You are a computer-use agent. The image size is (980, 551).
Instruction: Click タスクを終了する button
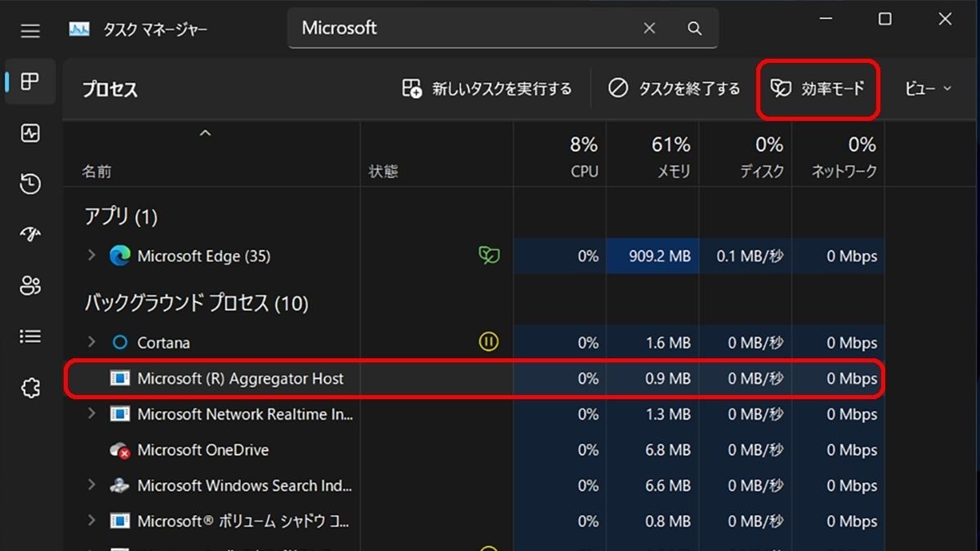(675, 89)
